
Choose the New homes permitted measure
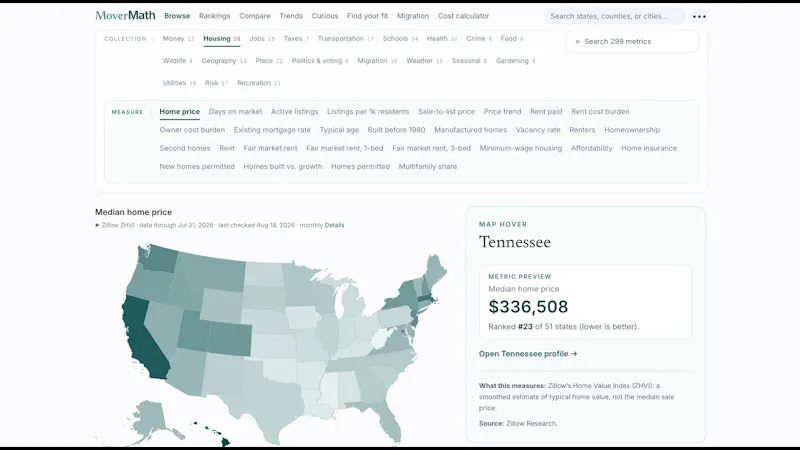pos(197,167)
